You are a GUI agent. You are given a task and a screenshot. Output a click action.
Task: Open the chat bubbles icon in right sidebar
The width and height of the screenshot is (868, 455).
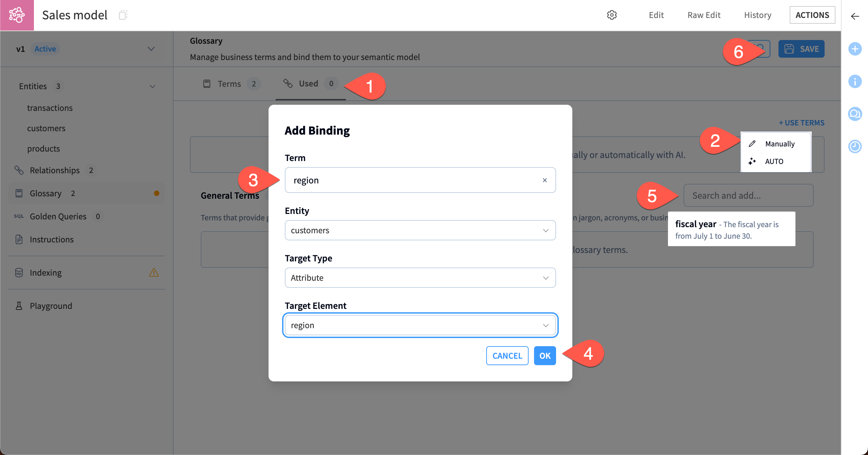(x=855, y=114)
